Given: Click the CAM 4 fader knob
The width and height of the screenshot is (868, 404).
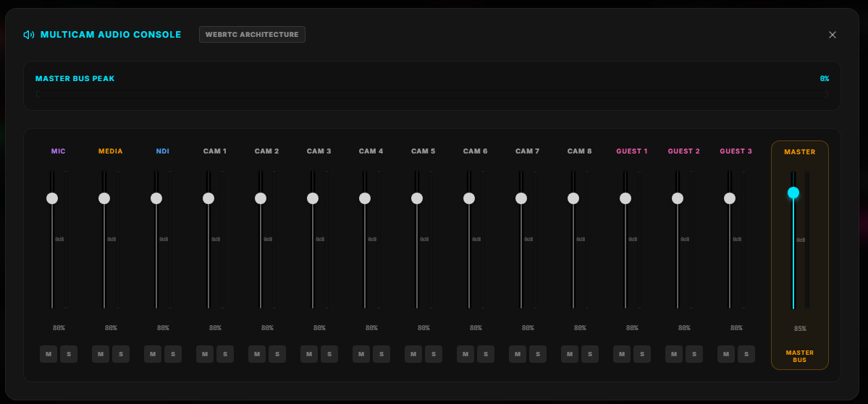Looking at the screenshot, I should click(365, 198).
